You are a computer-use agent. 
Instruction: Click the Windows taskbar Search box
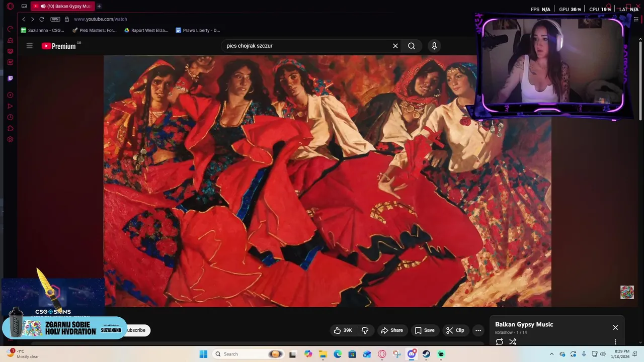(x=249, y=354)
